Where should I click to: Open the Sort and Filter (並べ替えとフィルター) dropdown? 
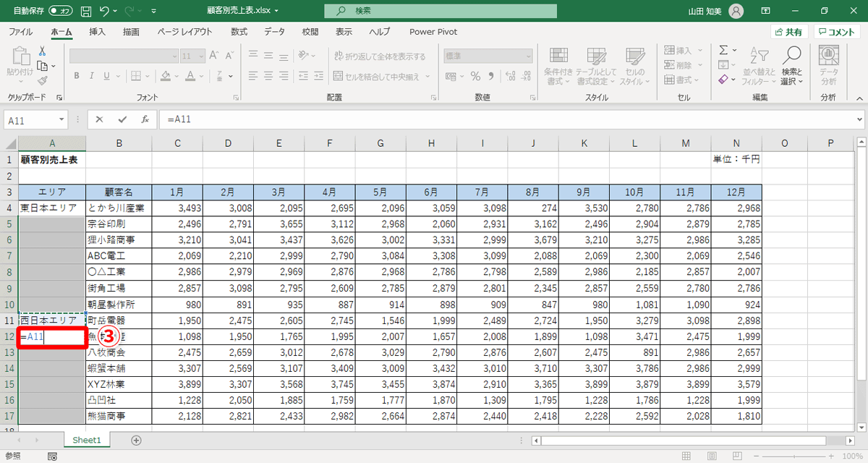[x=759, y=66]
